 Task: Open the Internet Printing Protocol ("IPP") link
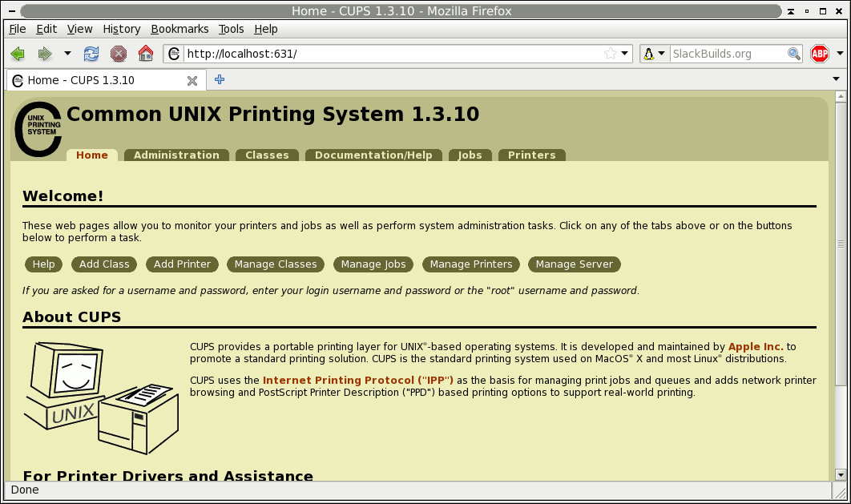click(x=357, y=381)
